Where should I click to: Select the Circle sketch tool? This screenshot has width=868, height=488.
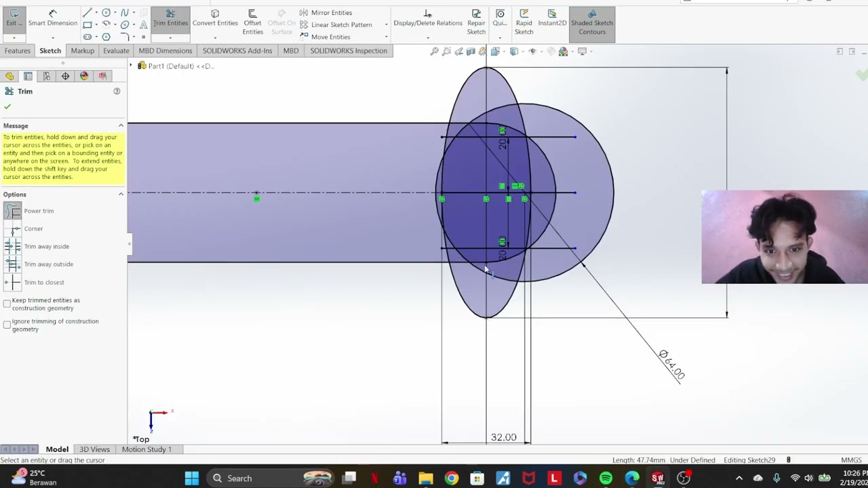pos(106,13)
